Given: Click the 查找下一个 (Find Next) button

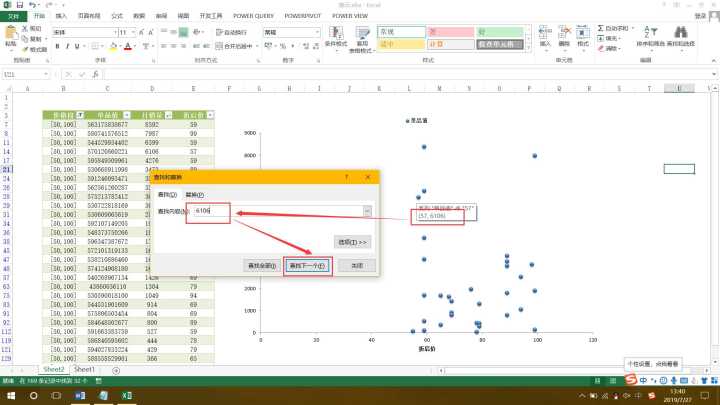Looking at the screenshot, I should [x=308, y=266].
